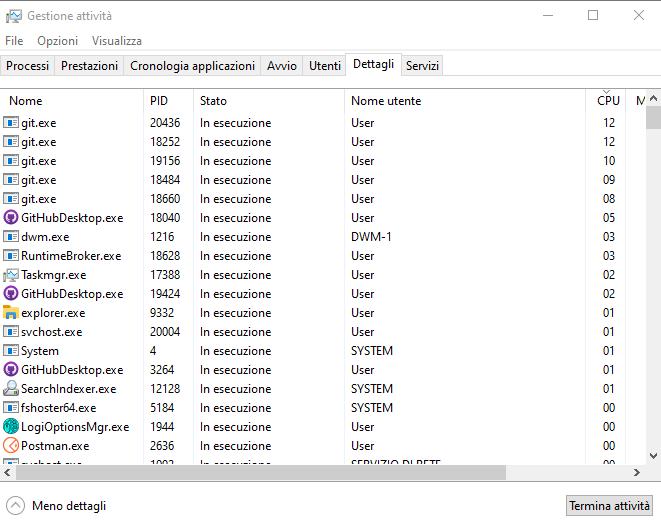Click GitHubDesktop.exe icon for PID 3264
This screenshot has width=661, height=529.
pos(11,370)
